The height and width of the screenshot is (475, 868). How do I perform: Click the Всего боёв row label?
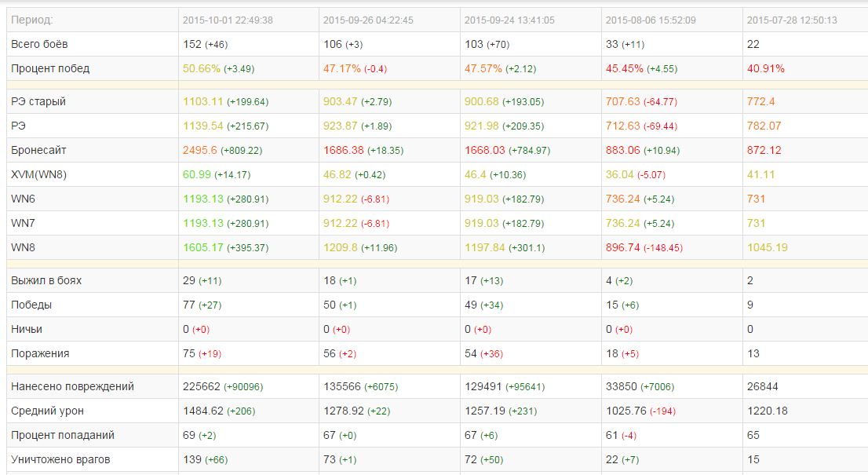click(39, 44)
